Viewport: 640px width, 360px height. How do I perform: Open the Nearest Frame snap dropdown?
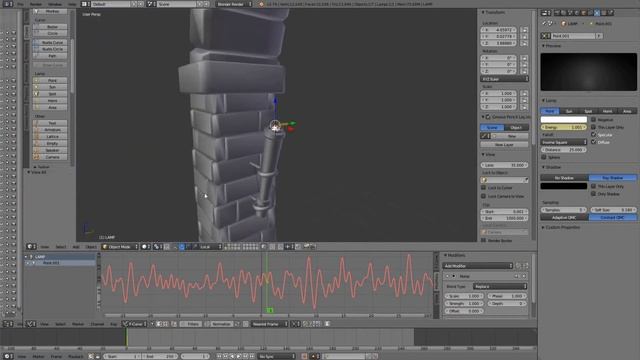[269, 324]
